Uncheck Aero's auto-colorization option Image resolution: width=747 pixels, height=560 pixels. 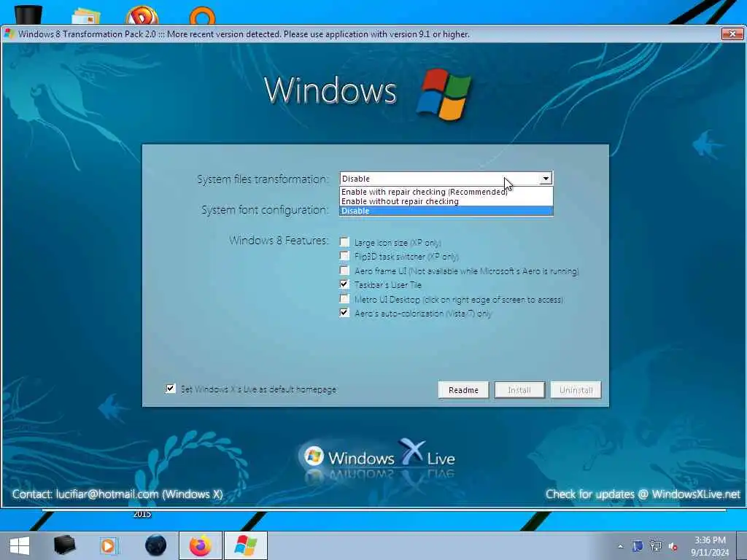pos(344,313)
